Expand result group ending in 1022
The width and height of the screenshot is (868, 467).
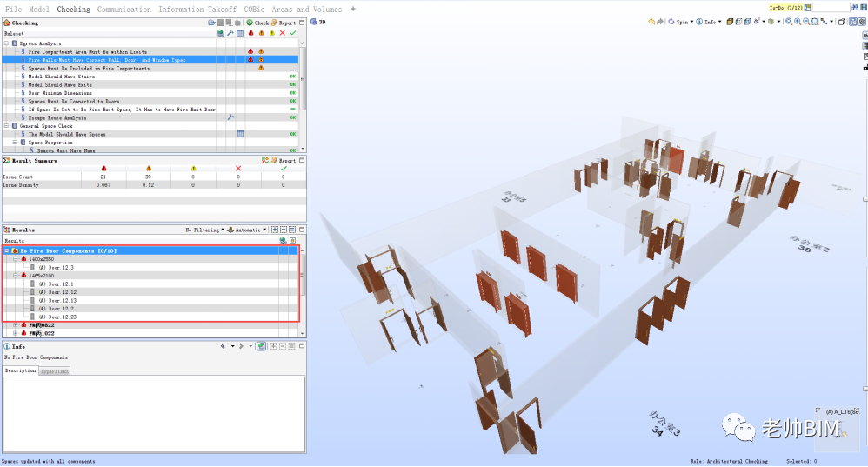(16, 334)
